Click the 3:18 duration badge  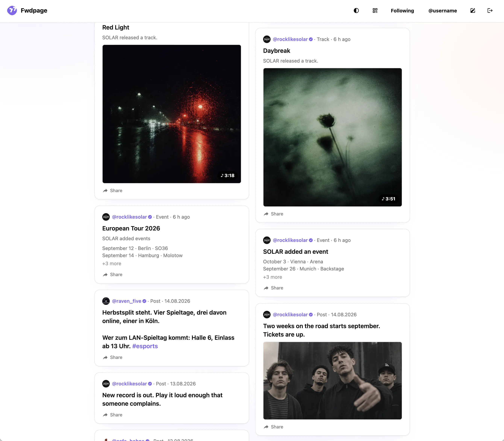point(228,175)
